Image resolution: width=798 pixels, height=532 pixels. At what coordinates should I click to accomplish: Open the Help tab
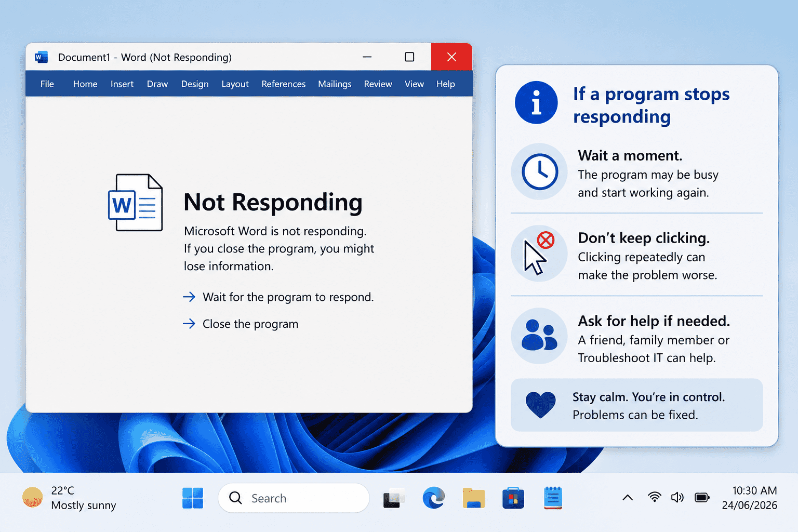(446, 84)
